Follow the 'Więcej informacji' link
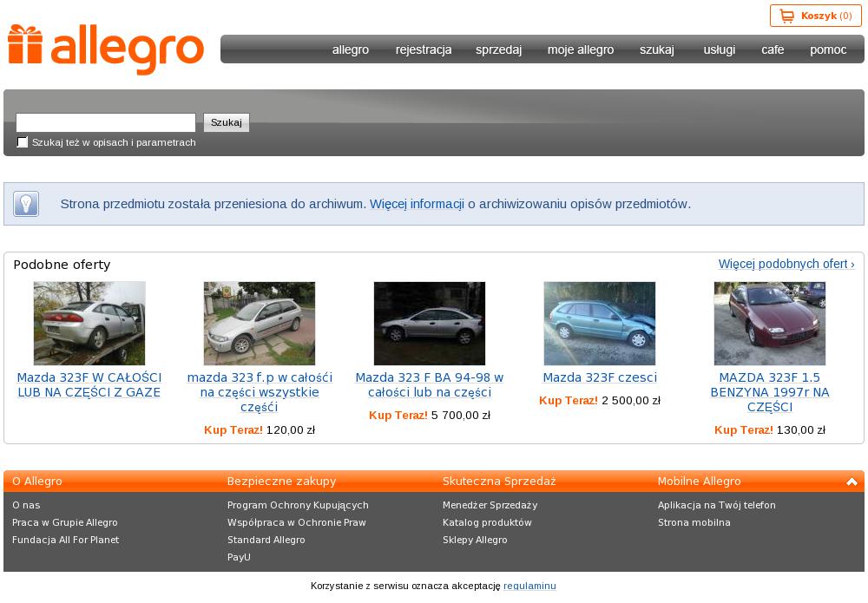 point(417,204)
